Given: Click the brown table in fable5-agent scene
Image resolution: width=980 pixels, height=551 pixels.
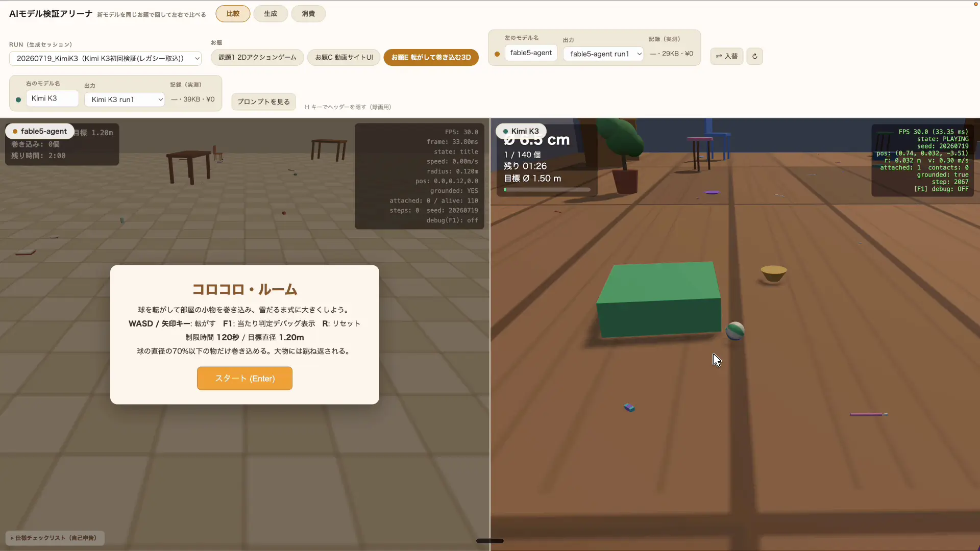Looking at the screenshot, I should click(x=188, y=166).
